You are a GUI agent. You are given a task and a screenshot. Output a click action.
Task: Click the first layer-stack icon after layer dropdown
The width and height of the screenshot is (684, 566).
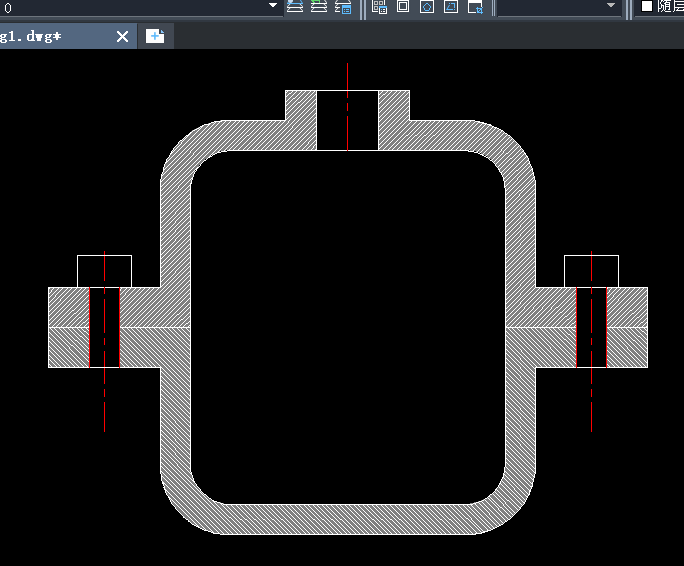click(295, 7)
